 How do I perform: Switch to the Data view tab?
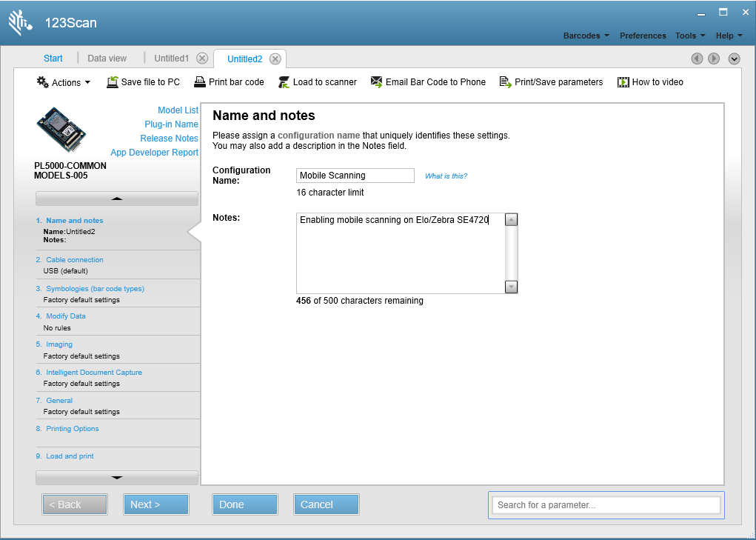point(107,59)
